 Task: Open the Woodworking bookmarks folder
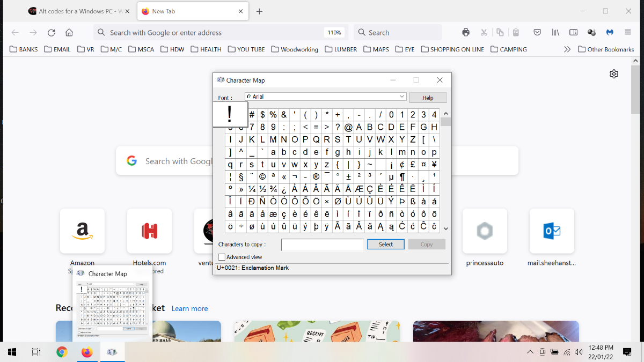[295, 49]
